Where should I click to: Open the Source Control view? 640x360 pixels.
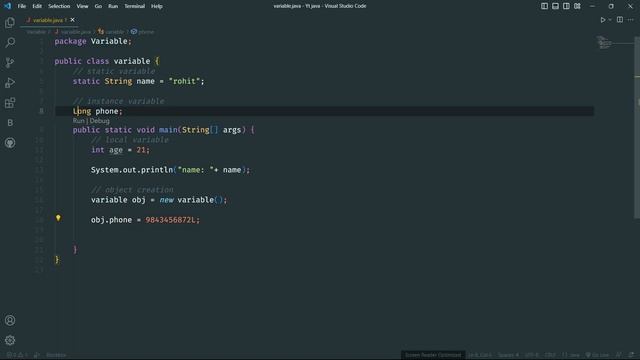(x=10, y=62)
